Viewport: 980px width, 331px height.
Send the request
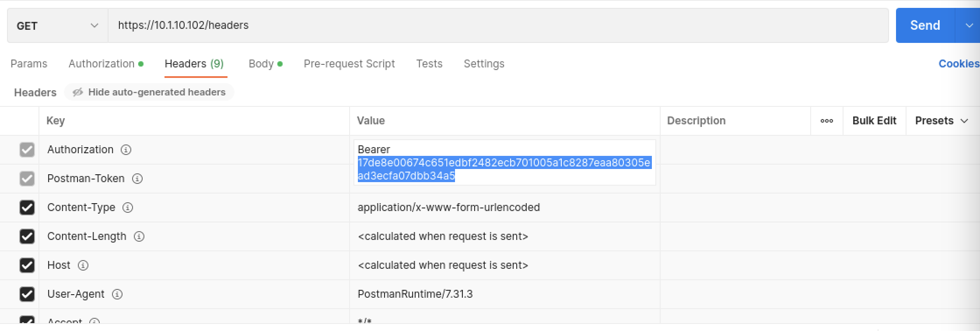(925, 25)
